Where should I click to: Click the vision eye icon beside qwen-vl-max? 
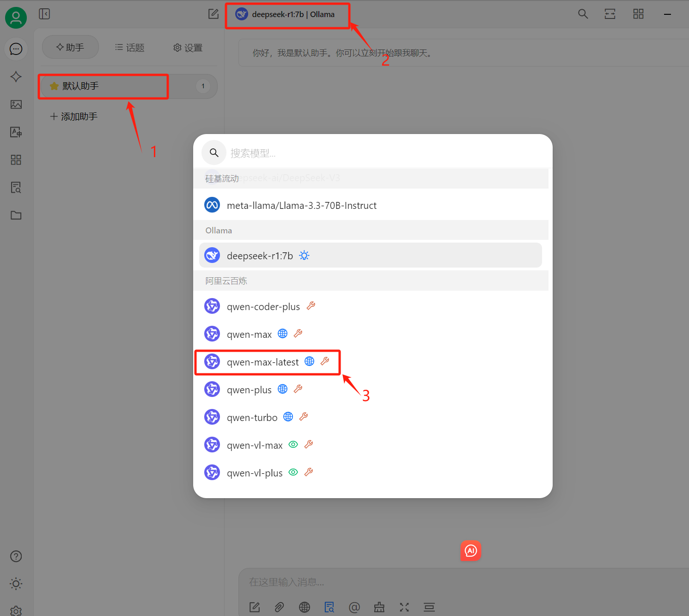(x=293, y=445)
